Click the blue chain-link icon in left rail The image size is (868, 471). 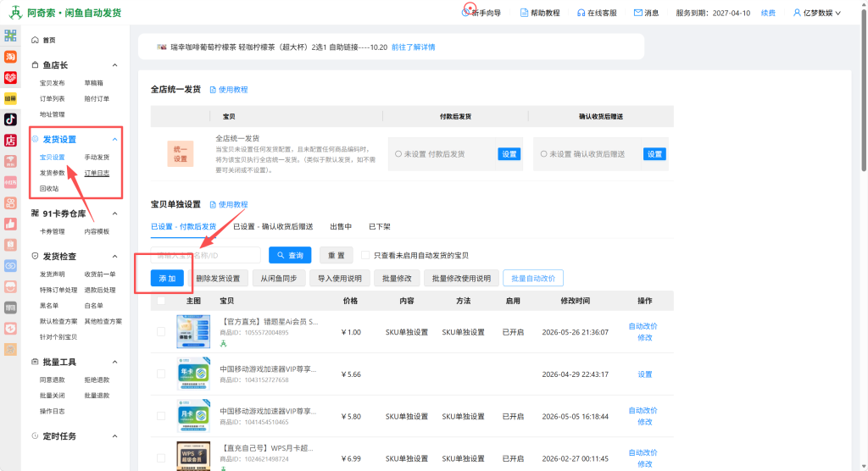[10, 266]
